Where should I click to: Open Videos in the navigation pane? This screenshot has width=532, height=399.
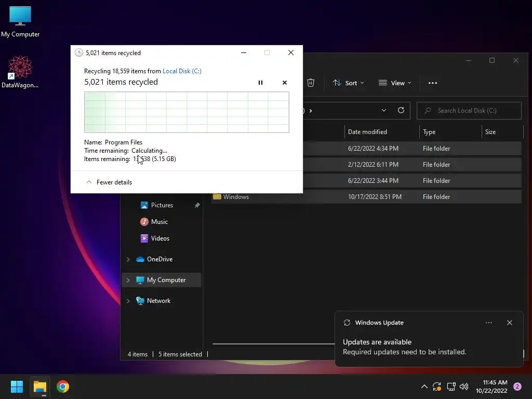point(160,238)
